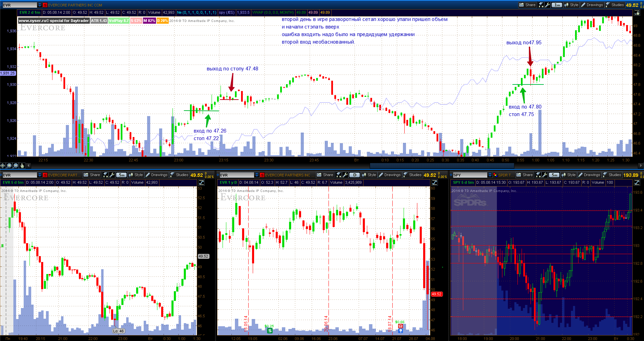Screen dimensions: 644x341
Task: Open Quick study icon on top 1m chart
Action: point(541,5)
